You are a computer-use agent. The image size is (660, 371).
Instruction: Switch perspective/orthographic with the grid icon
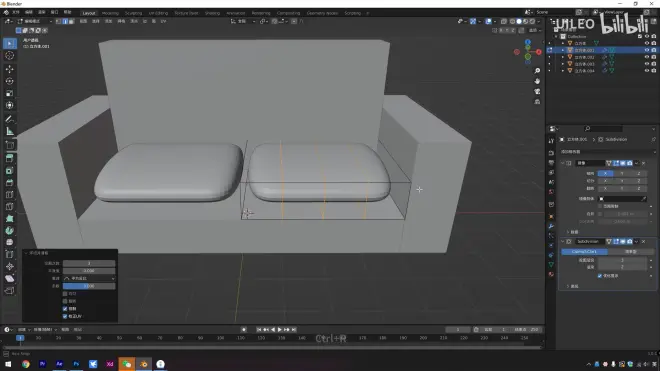pyautogui.click(x=537, y=102)
